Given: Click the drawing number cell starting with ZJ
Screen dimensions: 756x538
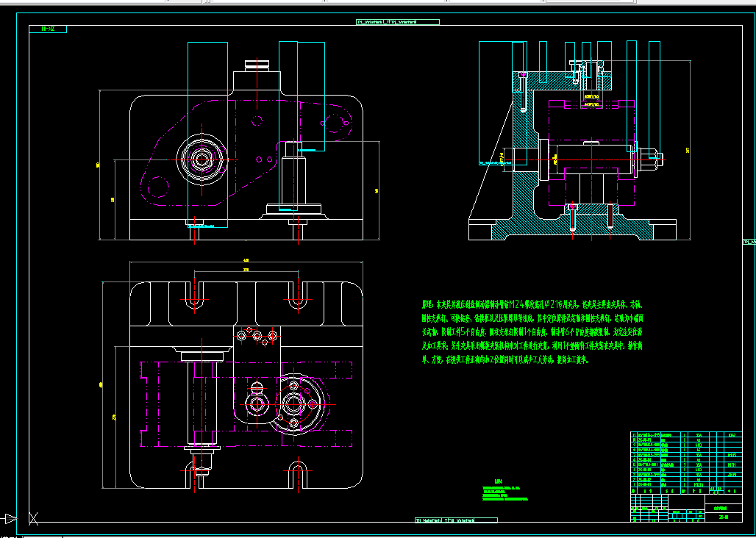Looking at the screenshot, I should (723, 517).
